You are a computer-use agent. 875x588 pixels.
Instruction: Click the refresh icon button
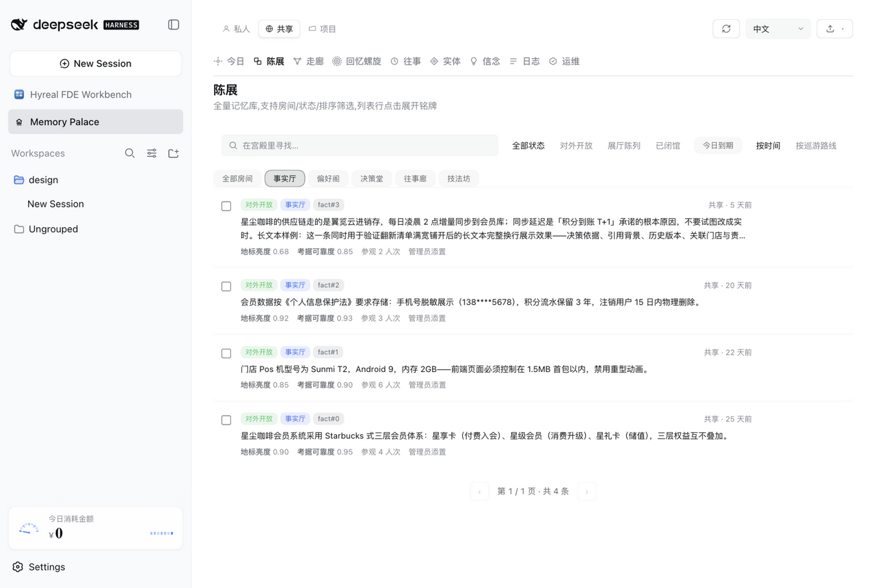pyautogui.click(x=726, y=29)
